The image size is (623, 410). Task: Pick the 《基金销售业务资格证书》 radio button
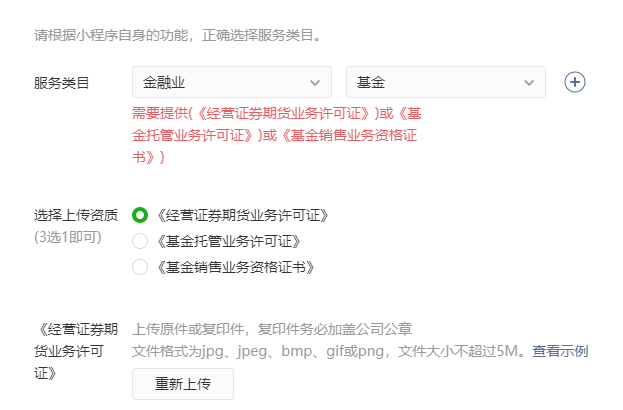[x=140, y=267]
